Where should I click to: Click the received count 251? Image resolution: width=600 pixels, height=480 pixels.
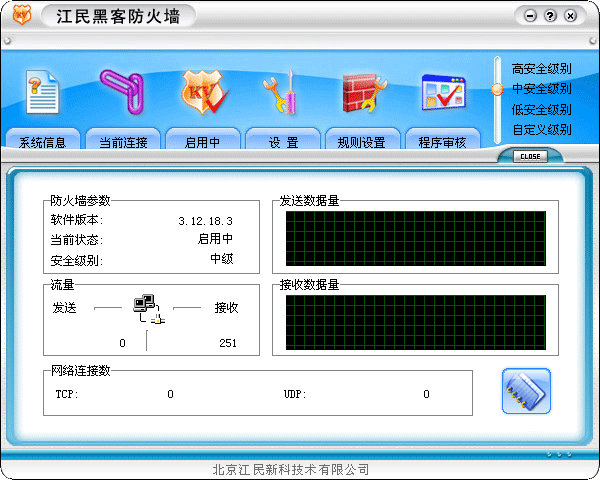point(228,343)
